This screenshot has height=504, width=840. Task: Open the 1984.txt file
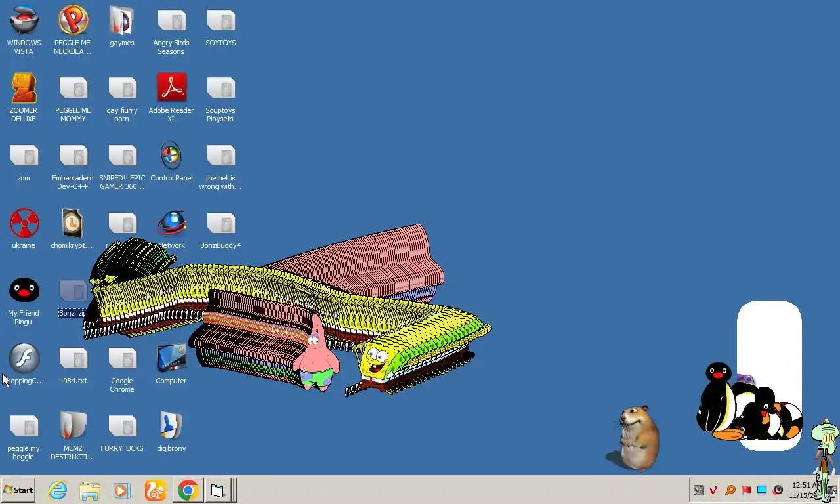point(73,364)
